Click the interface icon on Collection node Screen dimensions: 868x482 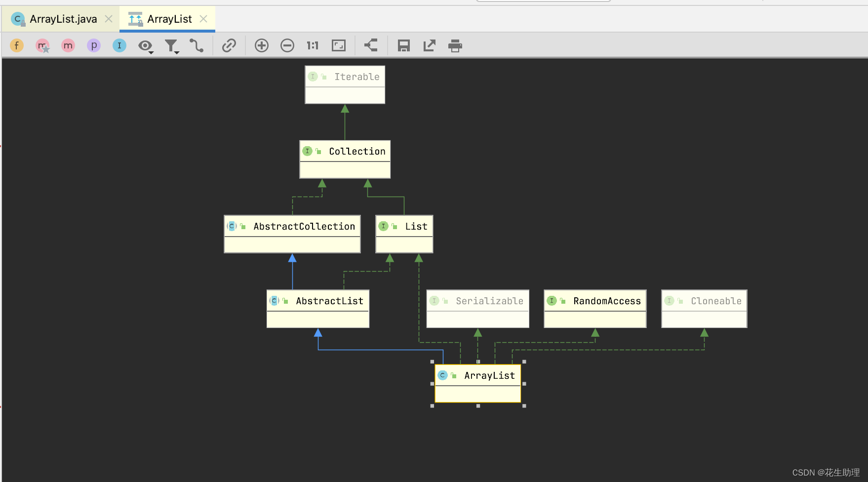[307, 151]
